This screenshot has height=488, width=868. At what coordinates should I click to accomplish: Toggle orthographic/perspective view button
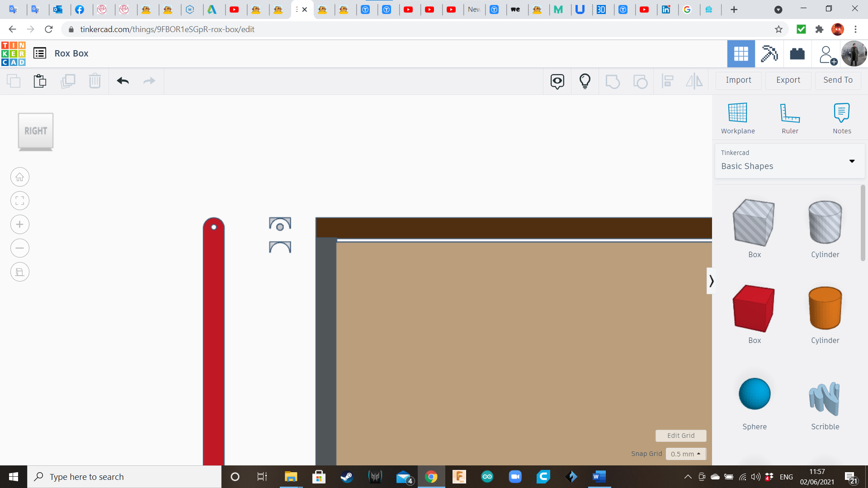click(20, 272)
